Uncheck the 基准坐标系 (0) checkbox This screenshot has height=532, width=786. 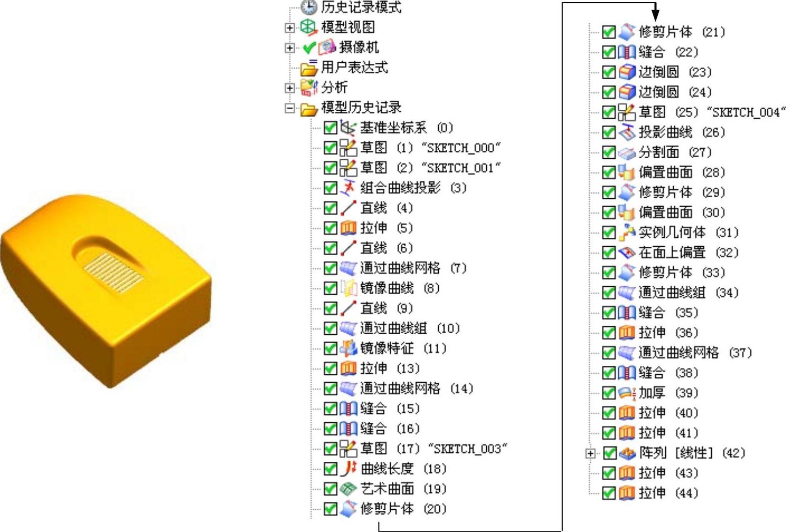[x=330, y=128]
